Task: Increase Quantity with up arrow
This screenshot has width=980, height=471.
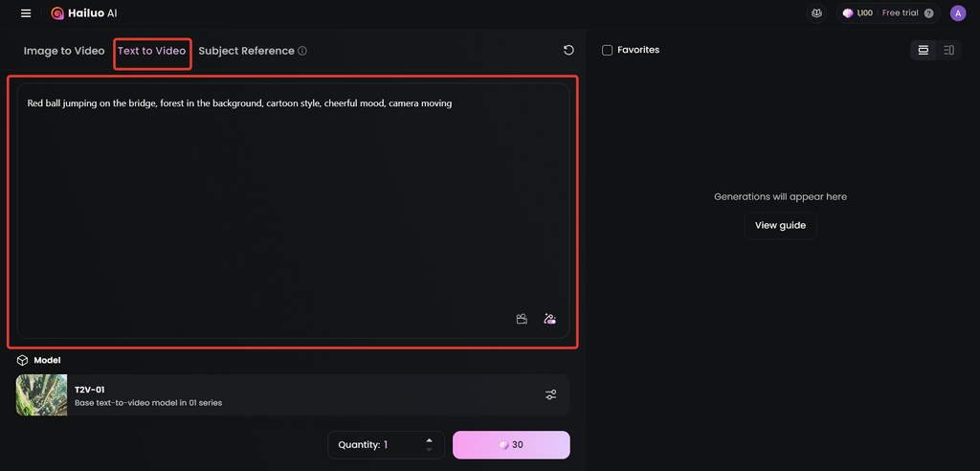Action: point(429,440)
